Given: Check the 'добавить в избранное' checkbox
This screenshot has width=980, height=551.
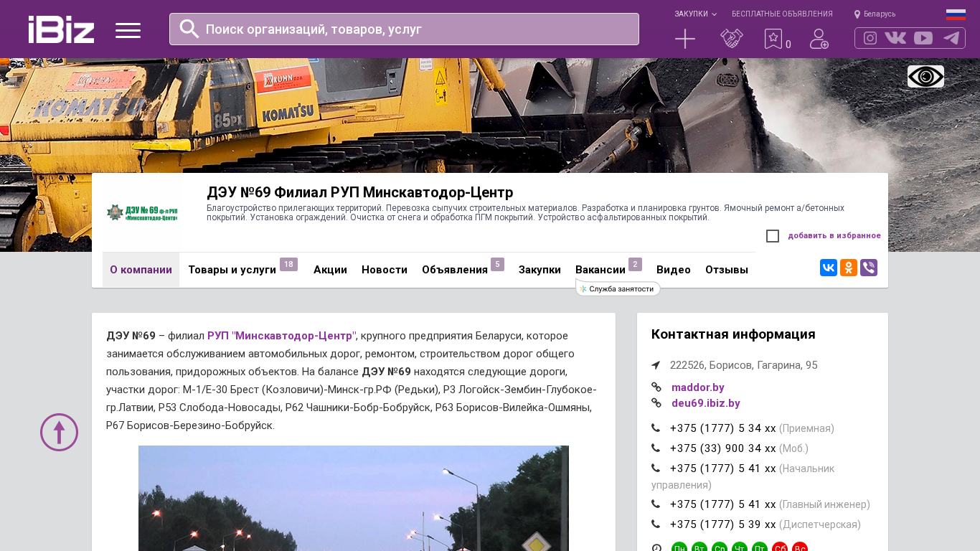Looking at the screenshot, I should pos(773,236).
